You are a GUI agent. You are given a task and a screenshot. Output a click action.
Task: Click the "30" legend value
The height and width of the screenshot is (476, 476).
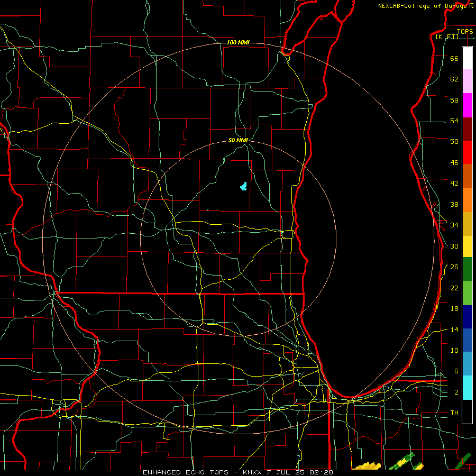pyautogui.click(x=454, y=246)
